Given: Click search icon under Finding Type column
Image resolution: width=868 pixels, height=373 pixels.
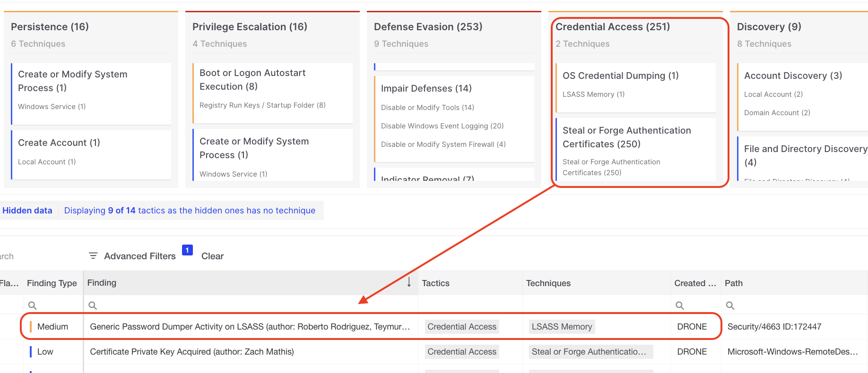Looking at the screenshot, I should [x=32, y=305].
